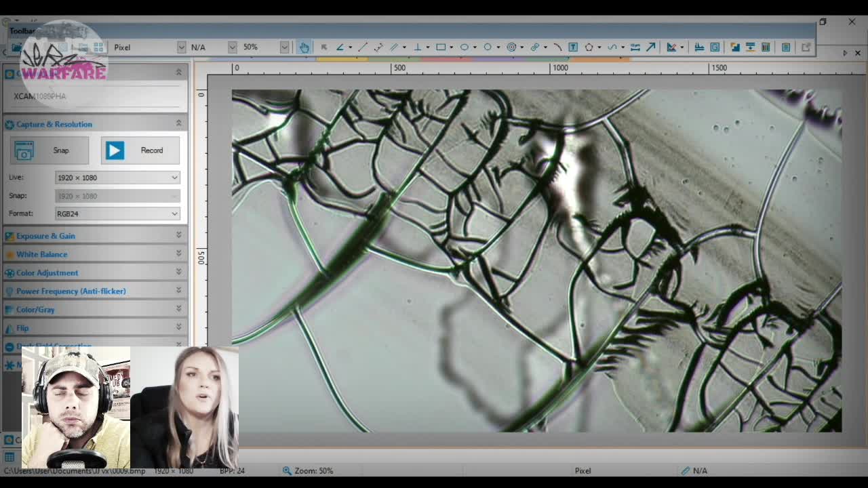This screenshot has height=488, width=868.
Task: Collapse the Capture & Resolution panel
Action: (x=178, y=123)
